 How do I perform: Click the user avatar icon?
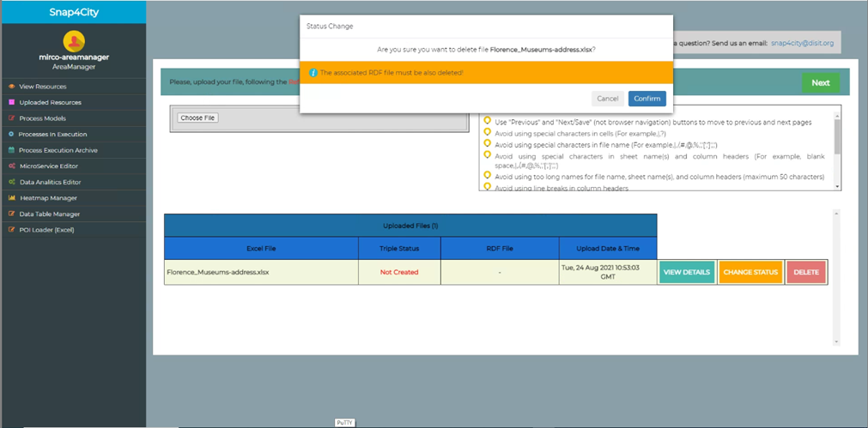pos(74,40)
